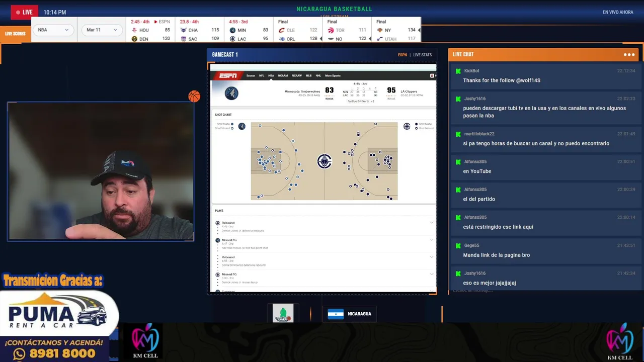Click the KickBot username in chat
Image resolution: width=644 pixels, height=362 pixels.
pos(471,71)
